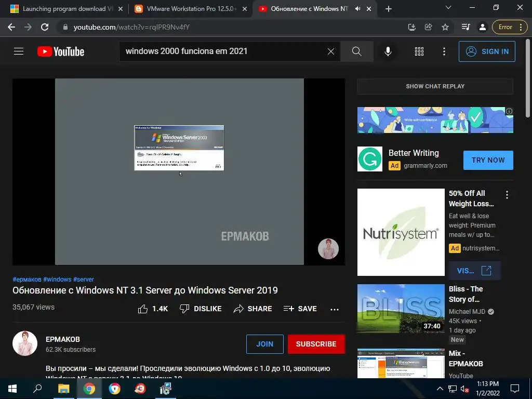Open the install app icon in address bar
Screen dimensions: 532x399
[x=411, y=27]
